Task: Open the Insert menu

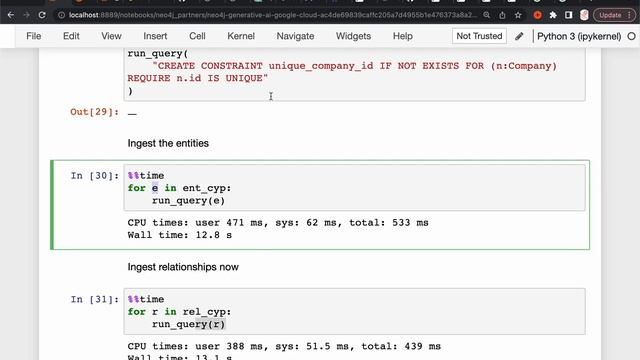Action: coord(155,36)
